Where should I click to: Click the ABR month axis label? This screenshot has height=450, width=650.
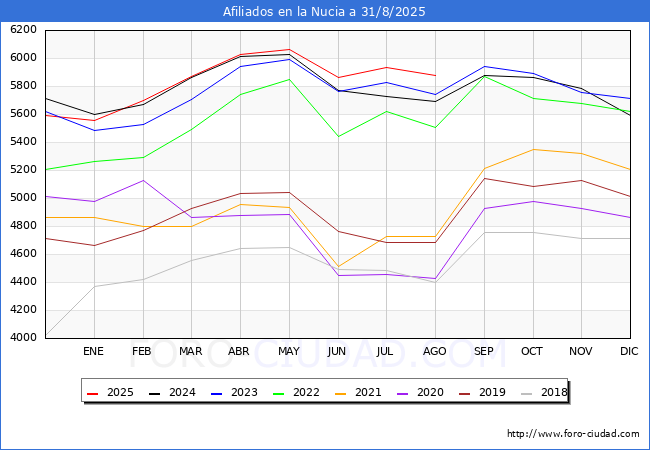click(239, 351)
